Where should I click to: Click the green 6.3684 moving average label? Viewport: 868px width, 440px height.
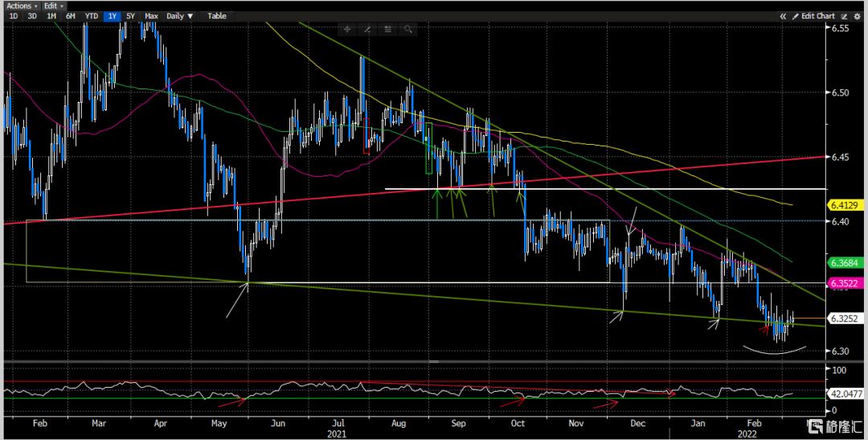(845, 263)
